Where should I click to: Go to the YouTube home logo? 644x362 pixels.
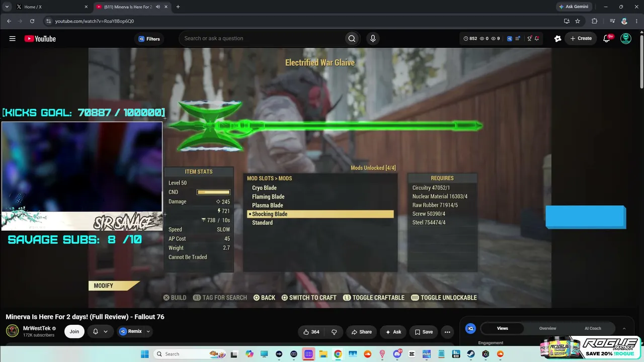point(40,39)
